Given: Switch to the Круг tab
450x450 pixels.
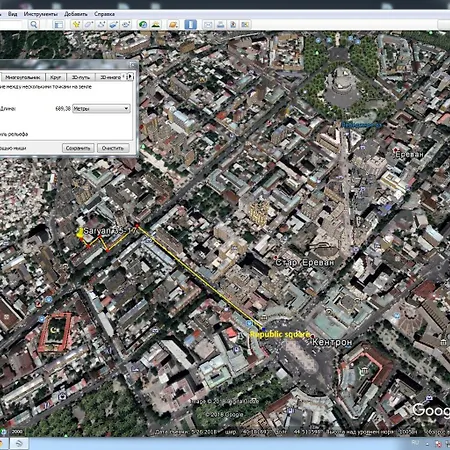Looking at the screenshot, I should [55, 77].
